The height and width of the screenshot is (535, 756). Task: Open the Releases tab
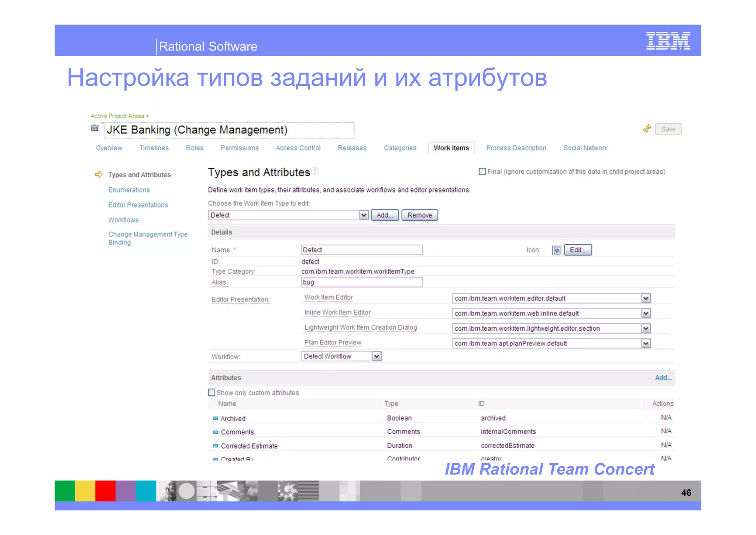[352, 148]
